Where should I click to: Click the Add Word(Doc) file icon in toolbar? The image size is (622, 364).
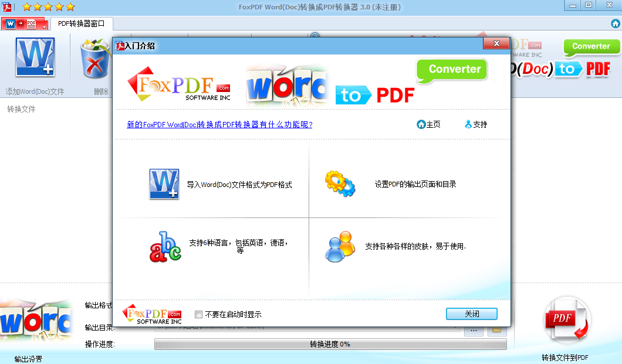(x=35, y=59)
